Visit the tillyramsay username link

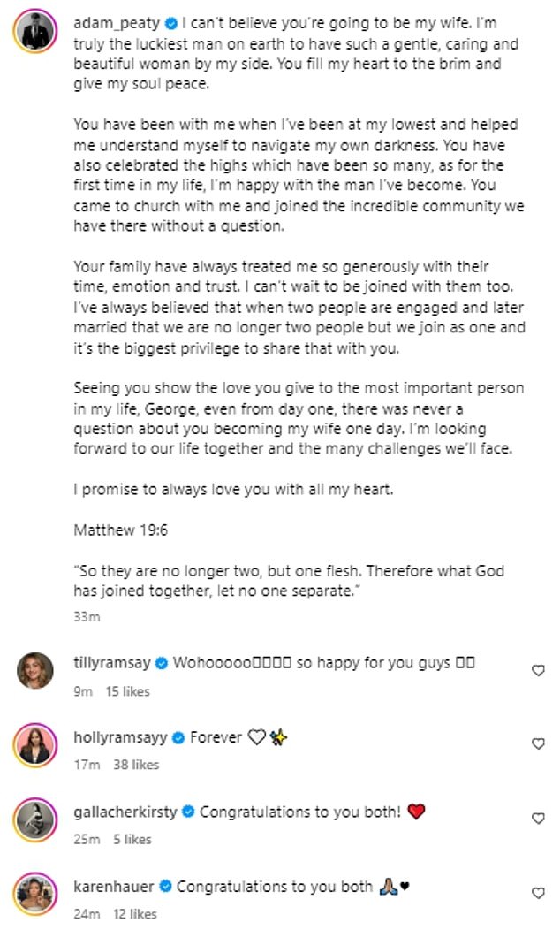click(112, 663)
